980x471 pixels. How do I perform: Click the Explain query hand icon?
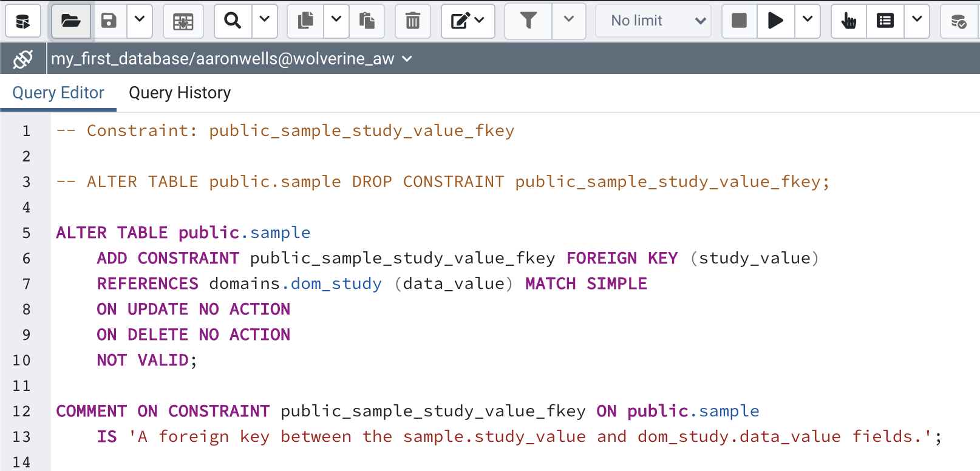point(848,21)
